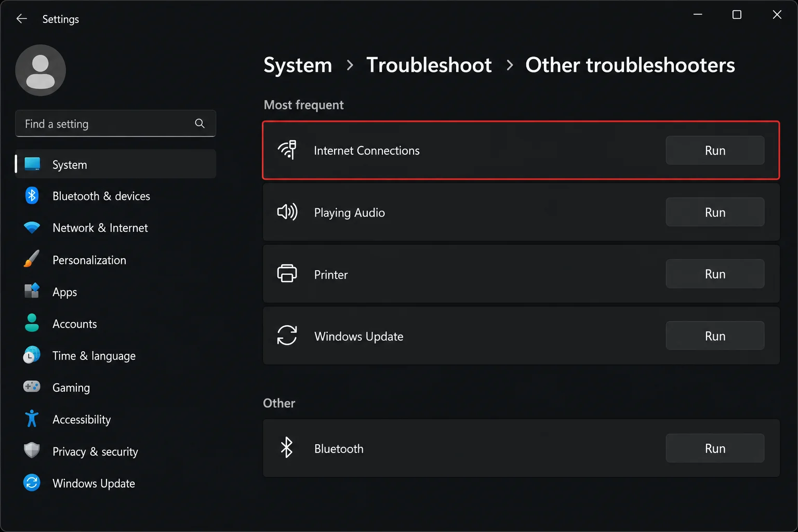The image size is (798, 532).
Task: Maximize the Settings window
Action: (x=737, y=15)
